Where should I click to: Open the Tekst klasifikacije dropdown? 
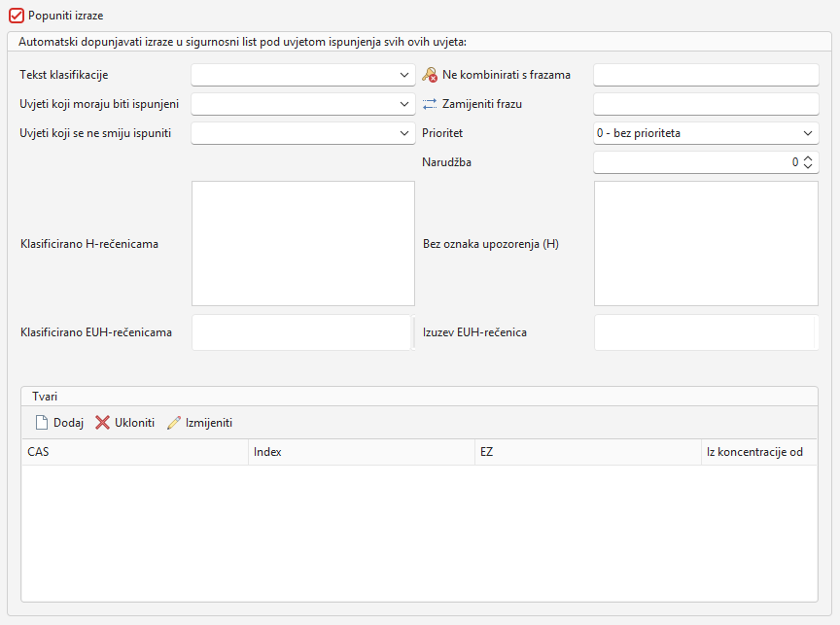coord(303,75)
